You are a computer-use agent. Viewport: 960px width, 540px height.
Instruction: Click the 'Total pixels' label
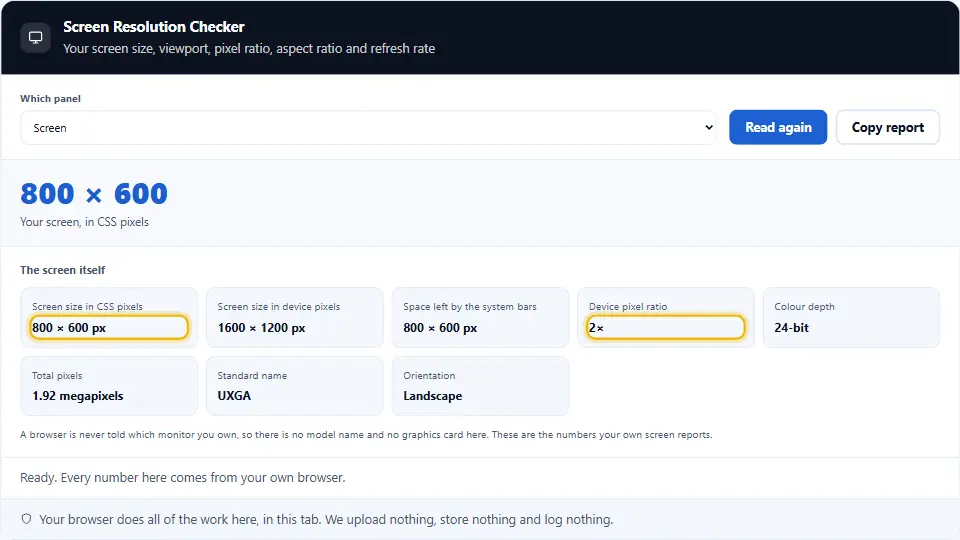(x=57, y=375)
